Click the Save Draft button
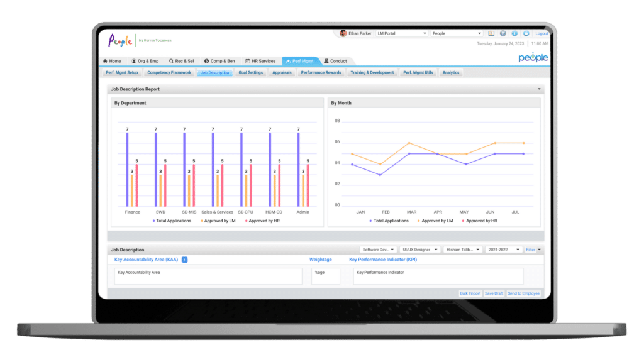The width and height of the screenshot is (644, 362). pos(494,293)
